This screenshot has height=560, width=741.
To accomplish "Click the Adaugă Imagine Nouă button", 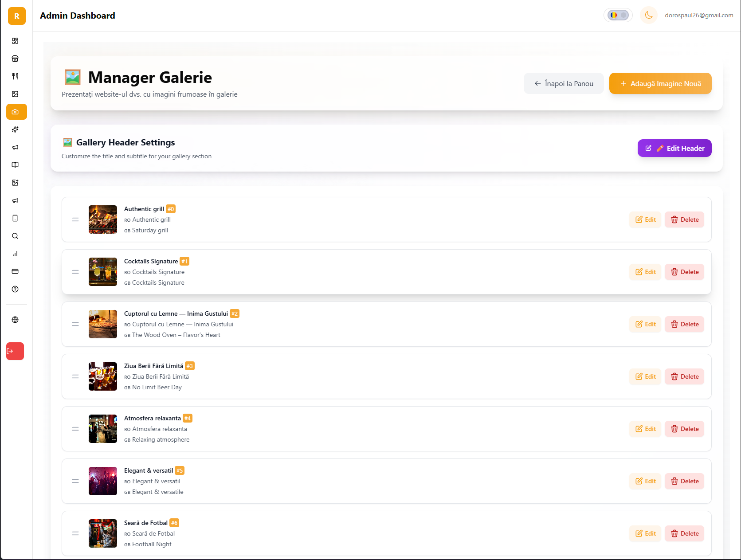I will tap(660, 83).
